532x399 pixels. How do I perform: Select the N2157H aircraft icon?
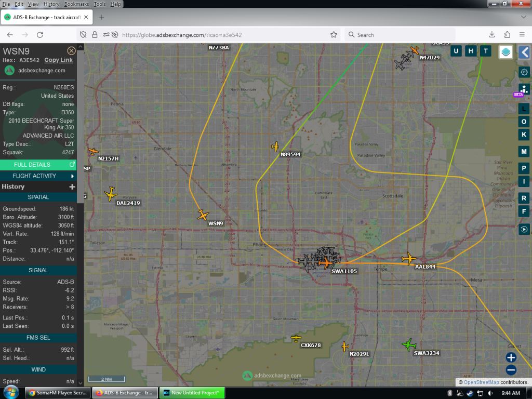point(93,151)
